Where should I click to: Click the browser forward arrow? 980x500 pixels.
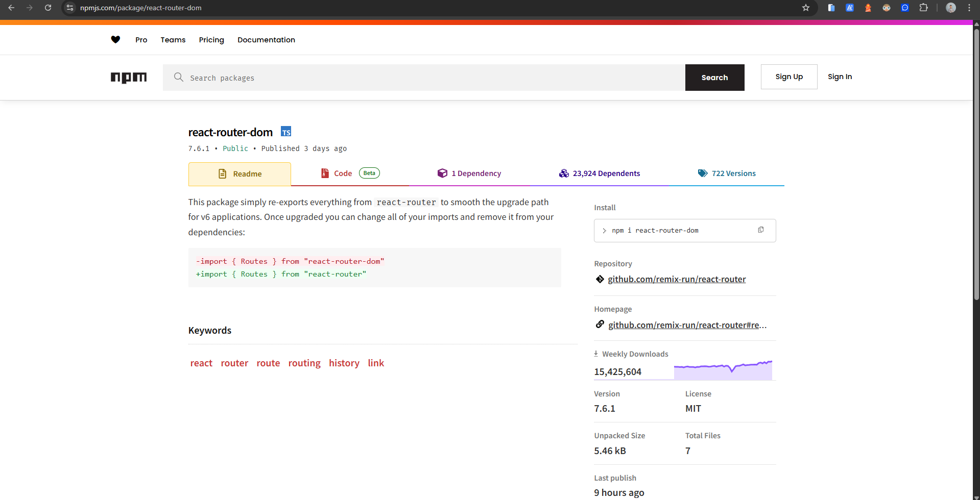pos(30,8)
